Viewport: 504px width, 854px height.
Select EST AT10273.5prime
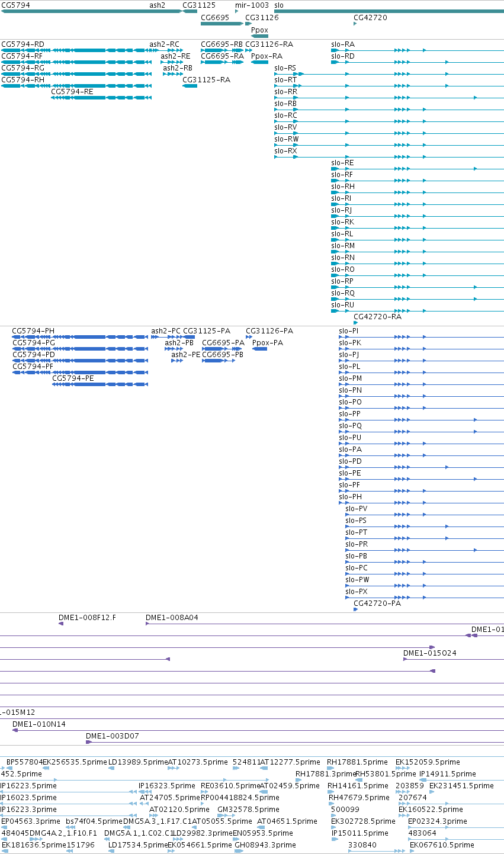point(198,762)
